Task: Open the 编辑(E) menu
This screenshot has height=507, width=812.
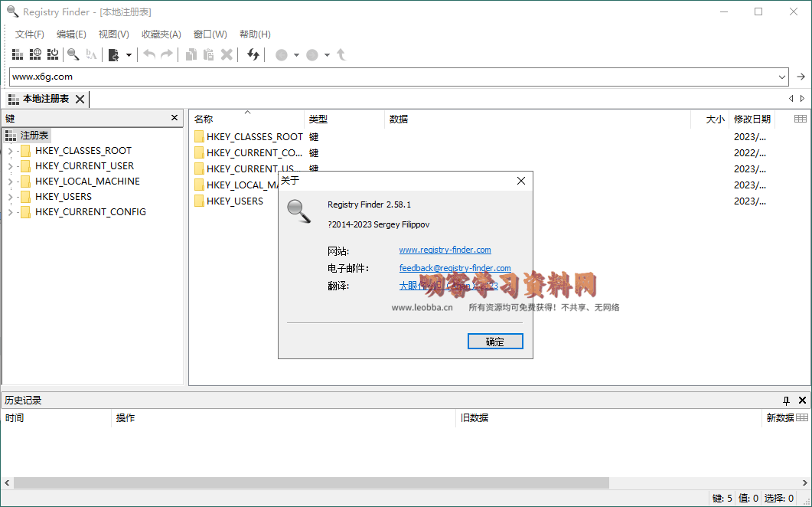Action: [x=71, y=34]
